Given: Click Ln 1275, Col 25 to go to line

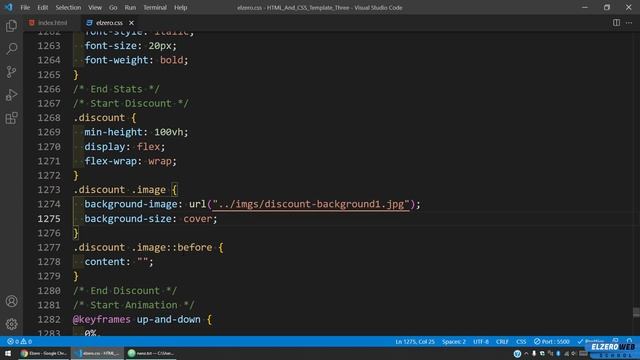Looking at the screenshot, I should (415, 341).
